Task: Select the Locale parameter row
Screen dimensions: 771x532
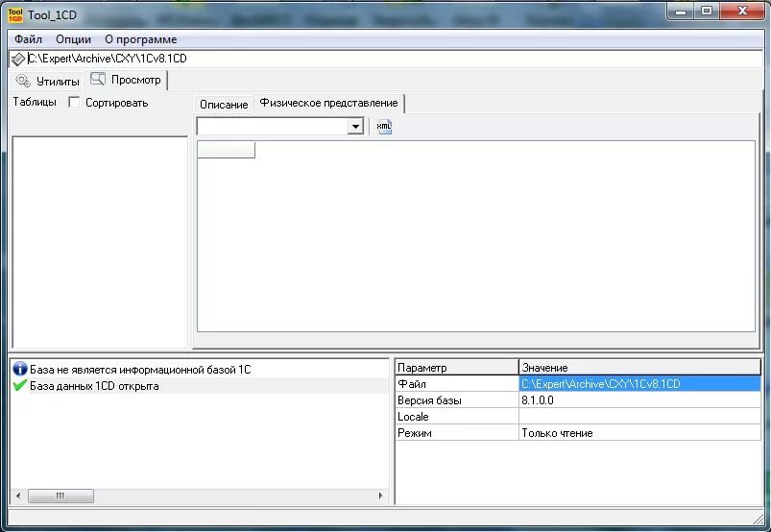Action: pos(578,417)
